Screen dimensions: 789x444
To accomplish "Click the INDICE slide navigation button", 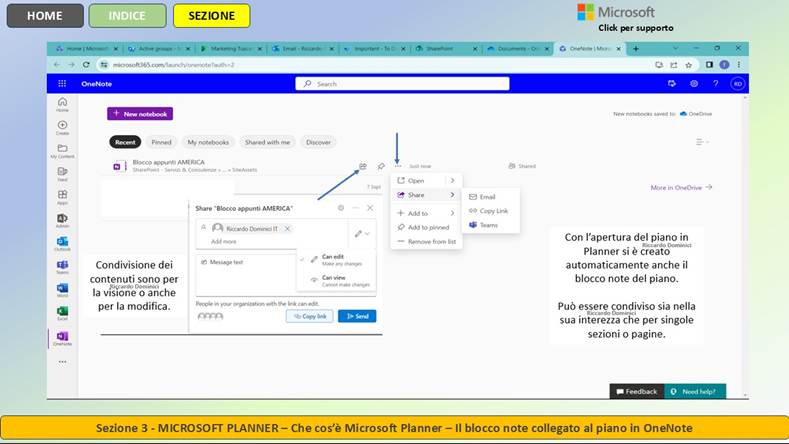I will coord(127,16).
